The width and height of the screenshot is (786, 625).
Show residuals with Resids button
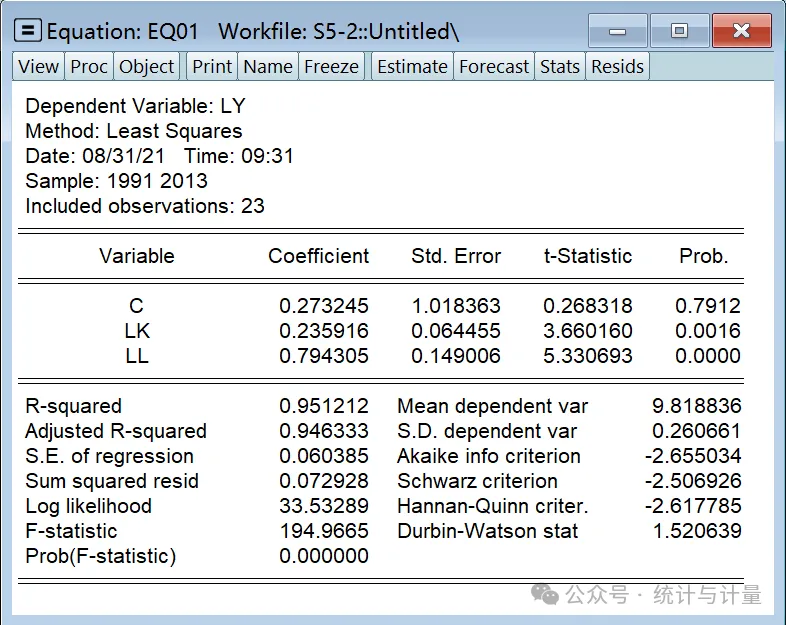(618, 66)
